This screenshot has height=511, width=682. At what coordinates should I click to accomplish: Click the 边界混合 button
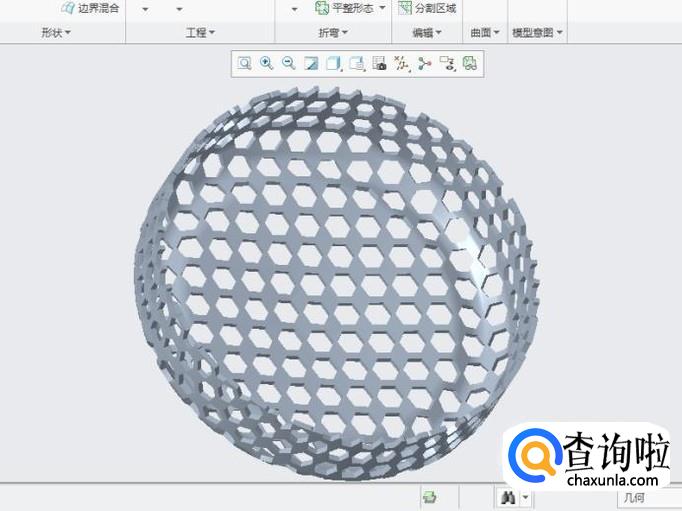90,8
